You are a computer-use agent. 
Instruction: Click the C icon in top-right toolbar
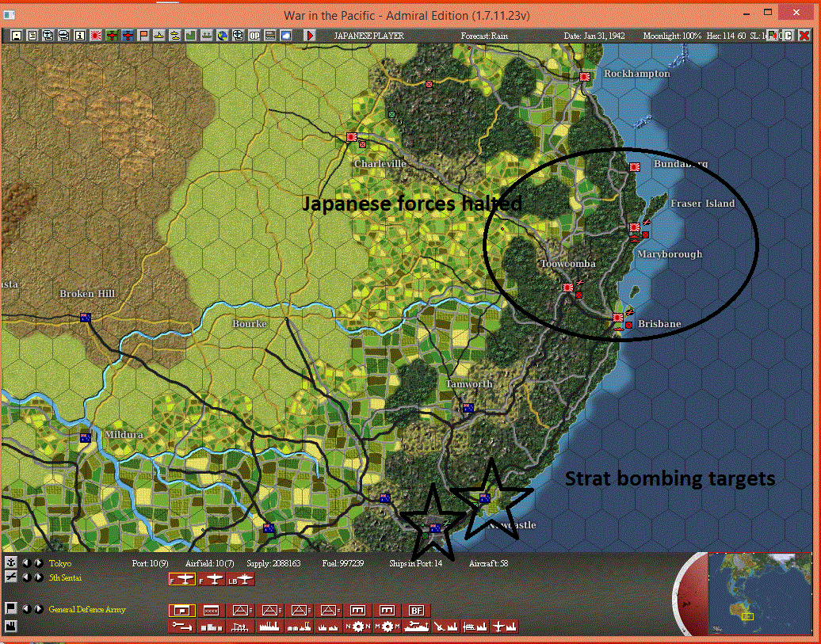tap(788, 36)
